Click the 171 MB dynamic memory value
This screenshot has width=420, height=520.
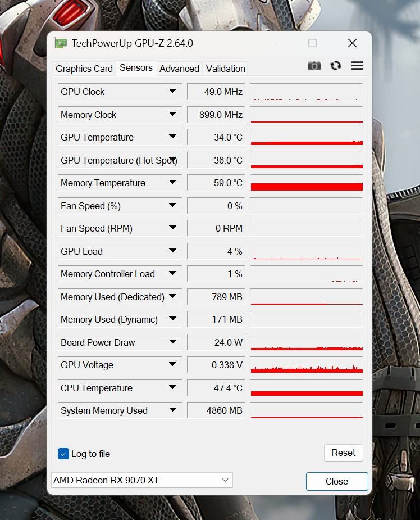pyautogui.click(x=216, y=319)
